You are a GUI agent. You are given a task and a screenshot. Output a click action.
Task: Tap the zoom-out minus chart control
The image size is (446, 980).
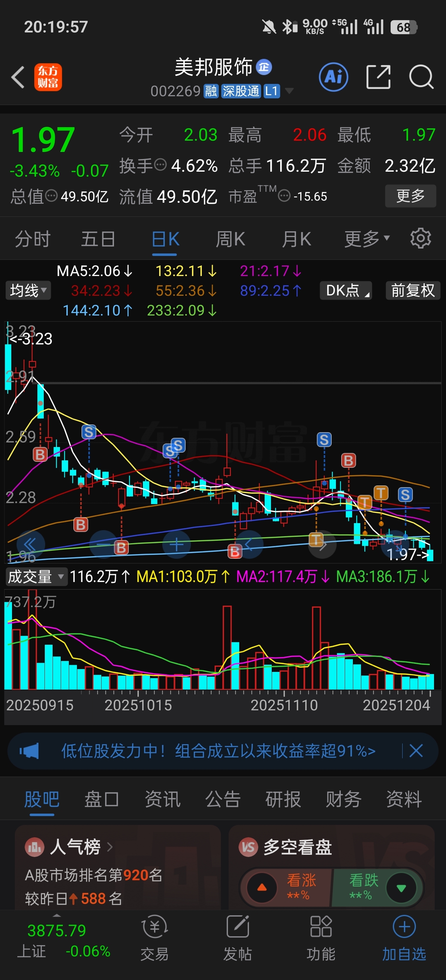click(104, 544)
